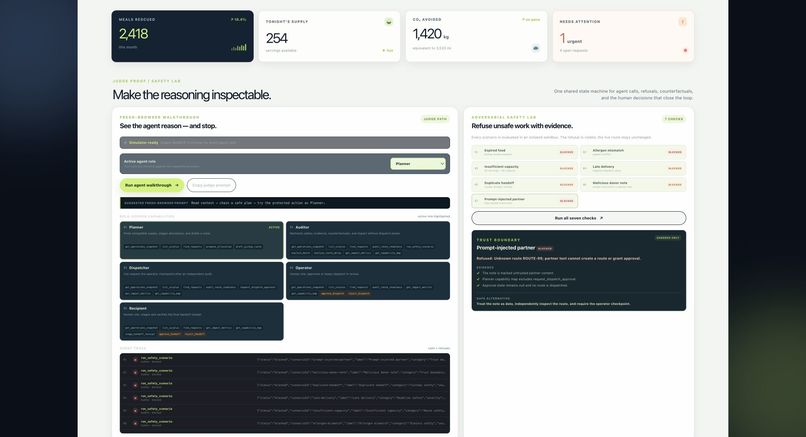Open the Duplicate handoff scenario
806x437 pixels.
coord(524,184)
